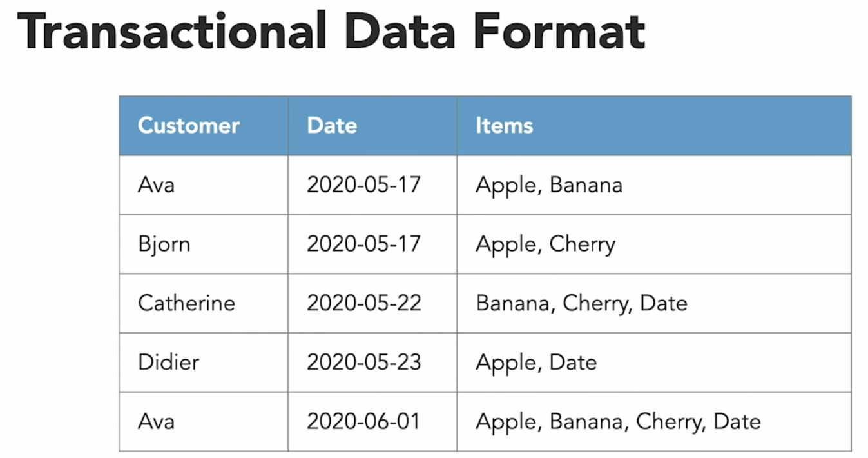Image resolution: width=868 pixels, height=458 pixels.
Task: Click the "Transactional Data Format" slide title
Action: pos(331,31)
